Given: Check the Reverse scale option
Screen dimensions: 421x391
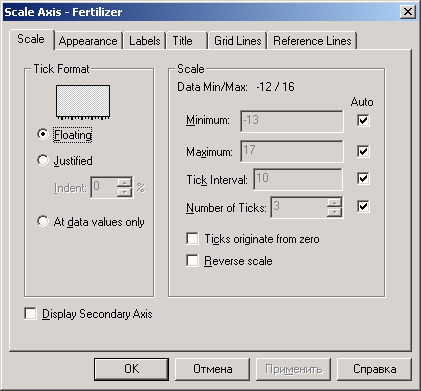Looking at the screenshot, I should [x=192, y=260].
